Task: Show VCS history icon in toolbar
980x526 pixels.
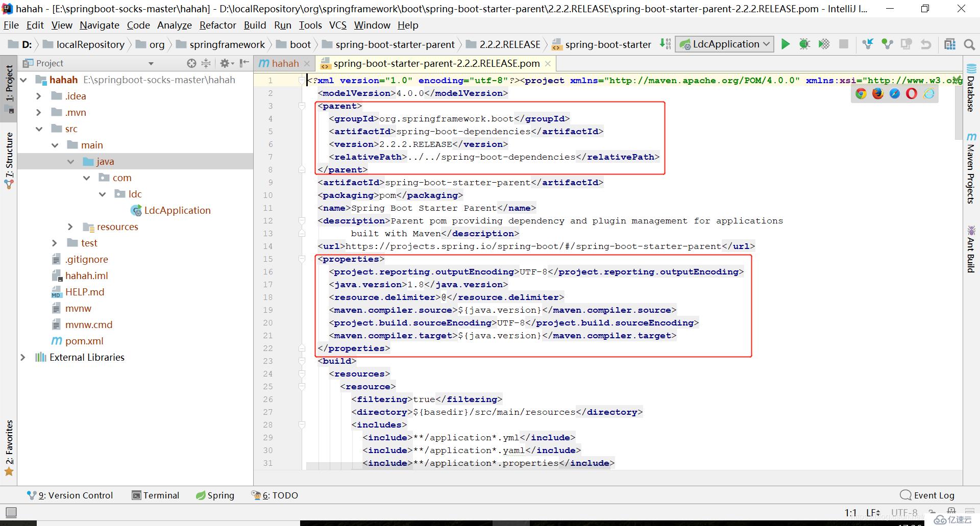Action: 906,44
